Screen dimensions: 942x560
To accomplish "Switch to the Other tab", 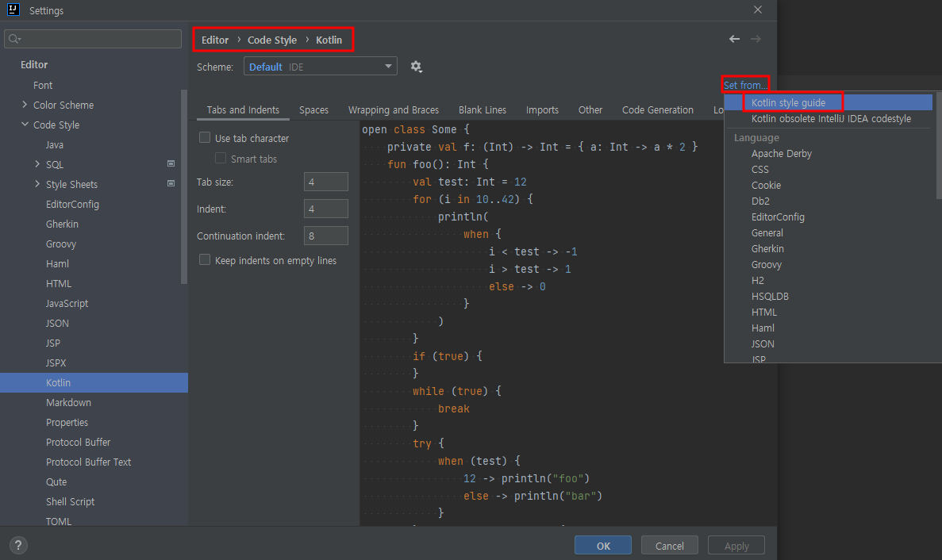I will point(590,109).
